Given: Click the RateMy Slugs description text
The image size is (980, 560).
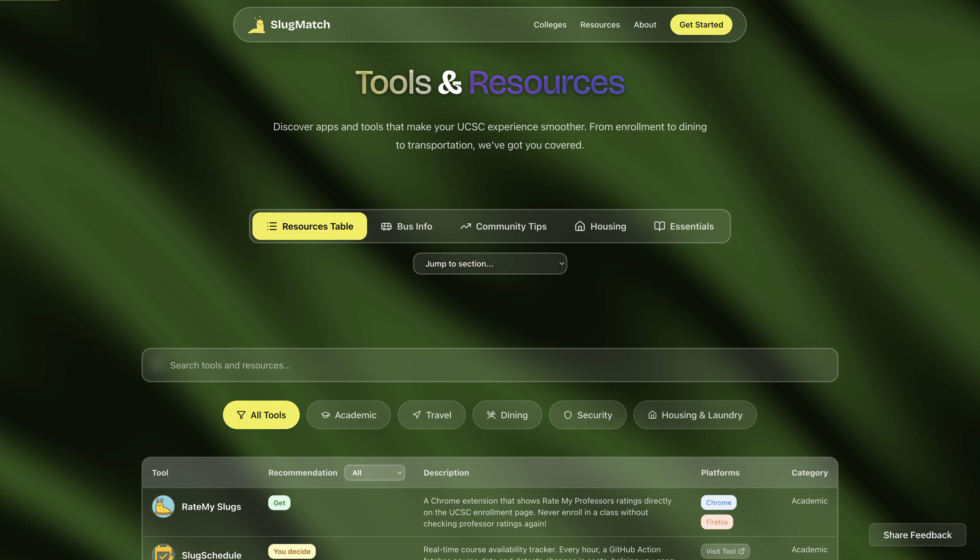Looking at the screenshot, I should (x=547, y=512).
